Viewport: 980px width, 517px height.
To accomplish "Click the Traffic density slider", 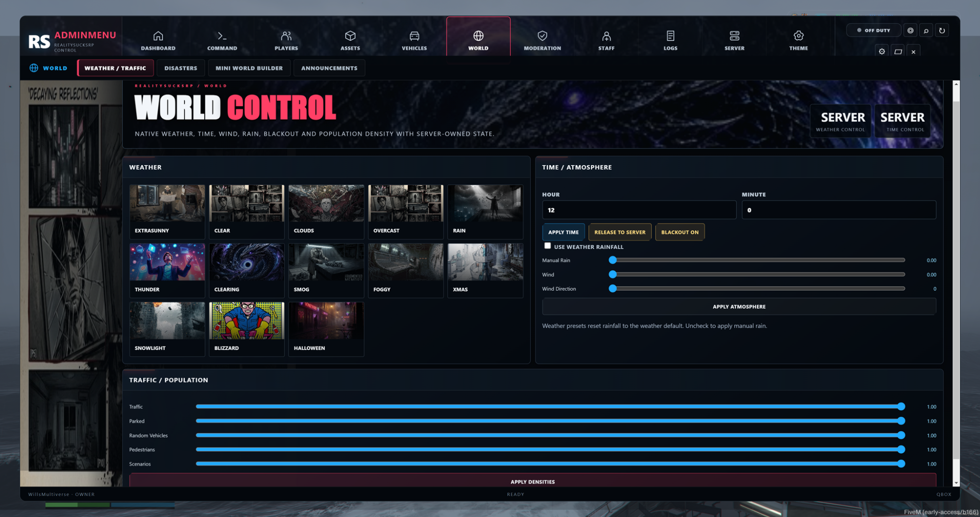I will [550, 407].
